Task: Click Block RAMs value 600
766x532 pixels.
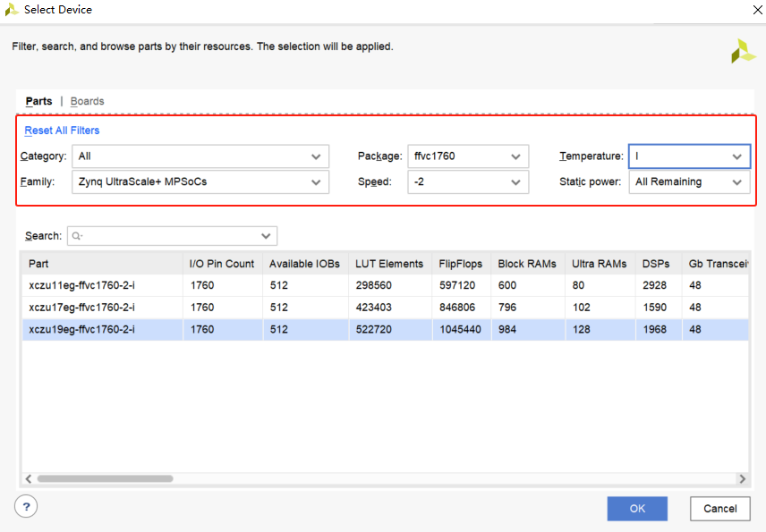Action: [507, 285]
